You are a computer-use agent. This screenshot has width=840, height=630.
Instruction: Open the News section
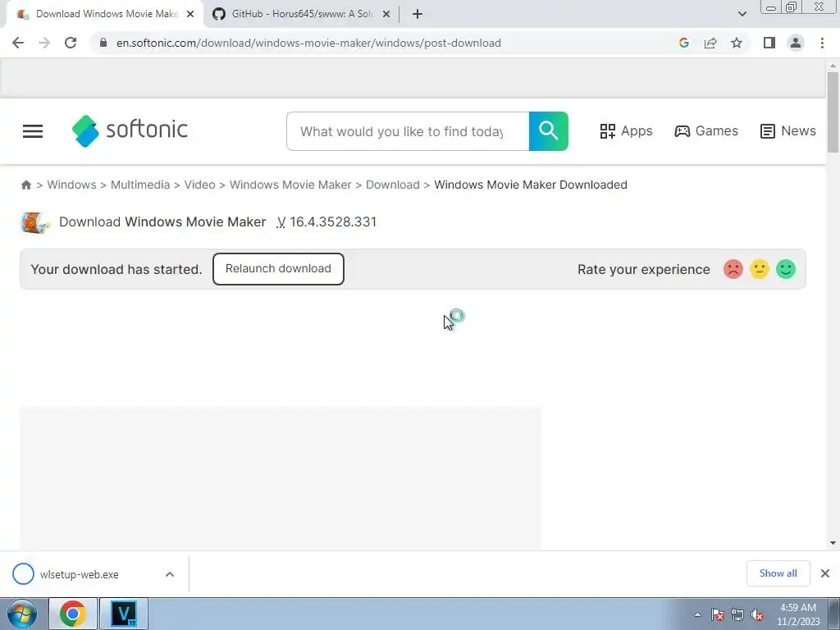pyautogui.click(x=788, y=131)
